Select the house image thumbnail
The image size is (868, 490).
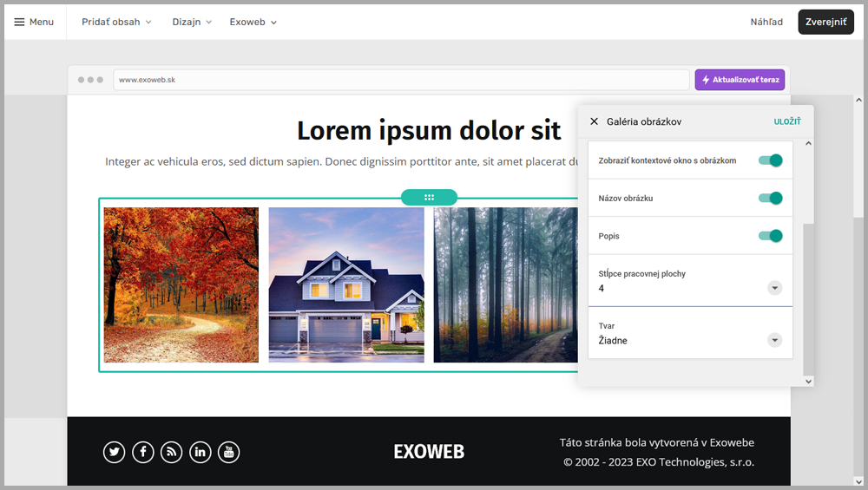pos(346,284)
